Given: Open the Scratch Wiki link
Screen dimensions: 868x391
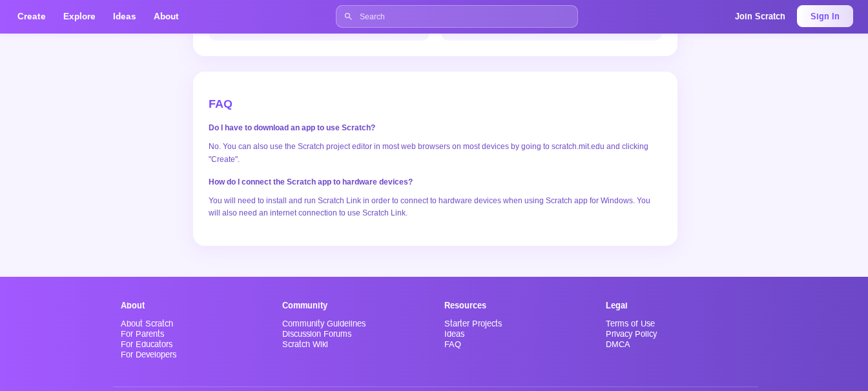Looking at the screenshot, I should pyautogui.click(x=305, y=345).
